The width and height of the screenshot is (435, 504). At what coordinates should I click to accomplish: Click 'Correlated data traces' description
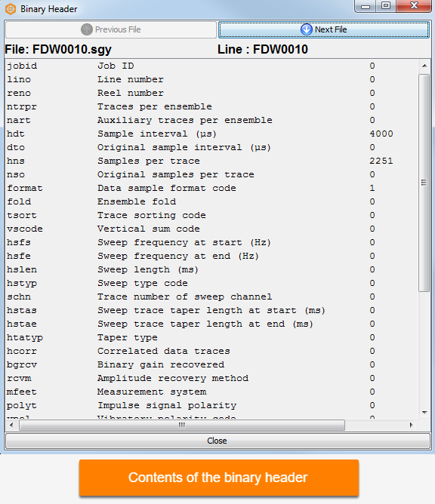(x=164, y=351)
